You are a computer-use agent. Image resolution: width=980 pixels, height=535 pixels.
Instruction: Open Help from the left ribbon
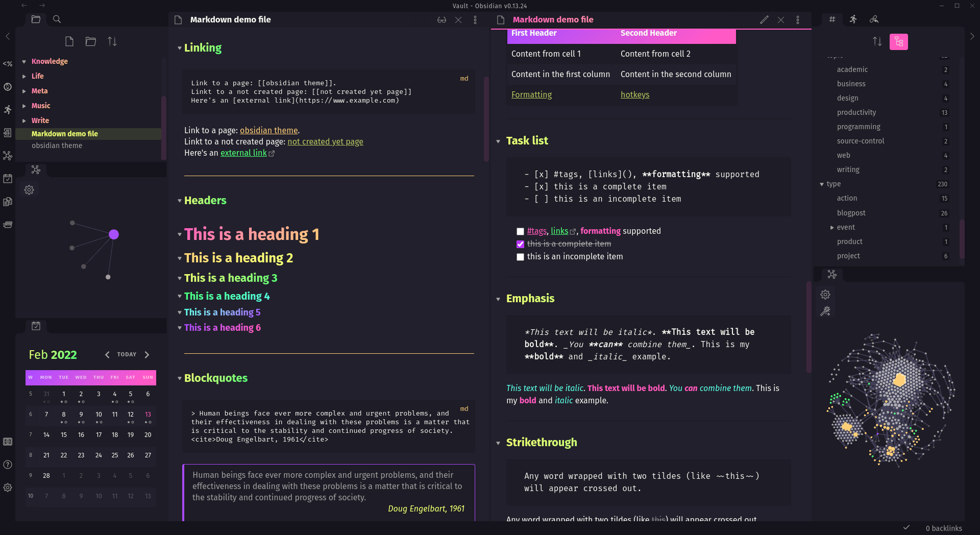(x=8, y=465)
